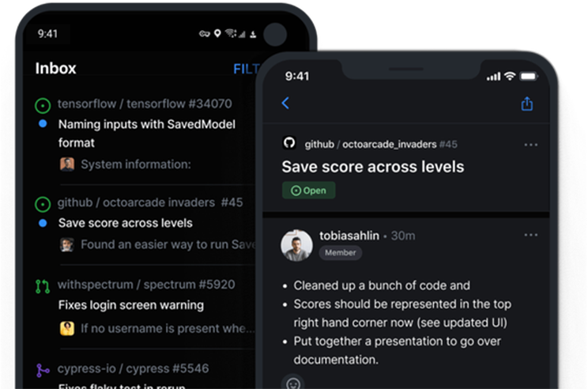Open the FILTER option in Inbox
Image resolution: width=588 pixels, height=389 pixels.
click(x=246, y=69)
